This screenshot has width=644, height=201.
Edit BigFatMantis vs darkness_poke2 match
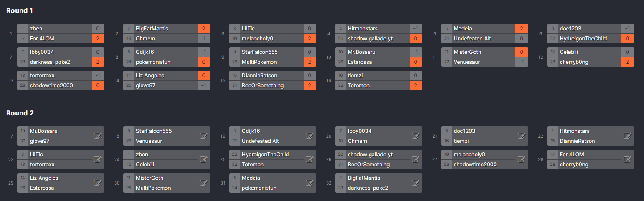[x=415, y=183]
